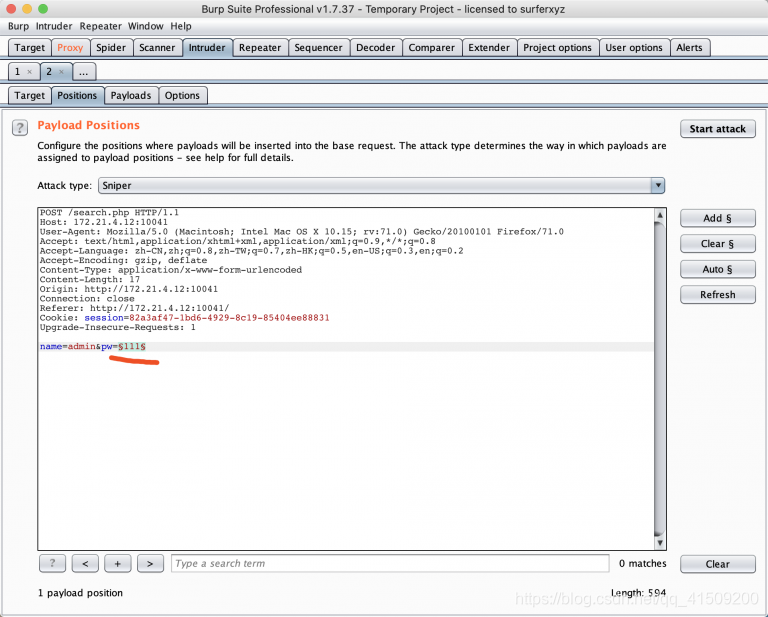The height and width of the screenshot is (617, 768).
Task: Focus the search term input field
Action: [x=390, y=564]
